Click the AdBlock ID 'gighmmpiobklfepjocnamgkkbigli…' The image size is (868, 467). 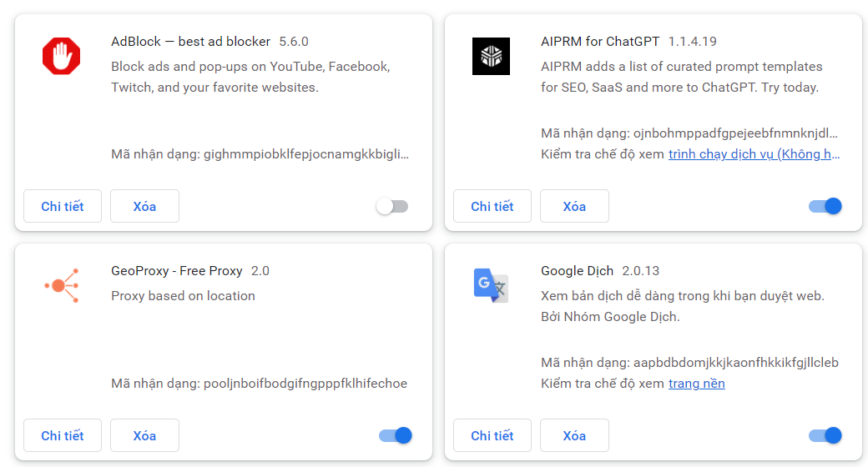click(306, 153)
